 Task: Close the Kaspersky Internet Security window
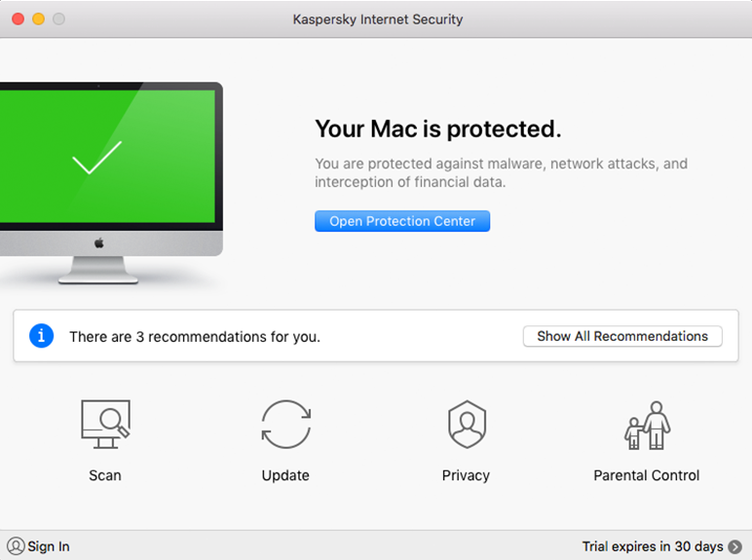[19, 19]
